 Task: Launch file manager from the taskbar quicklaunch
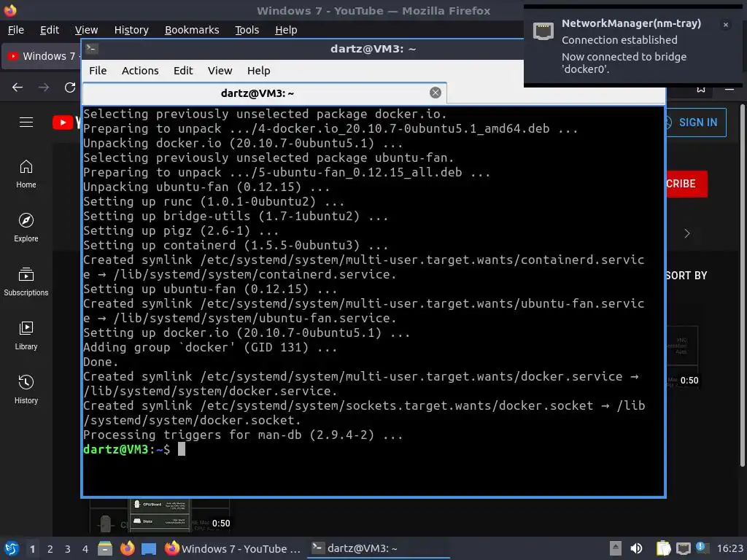[x=105, y=548]
